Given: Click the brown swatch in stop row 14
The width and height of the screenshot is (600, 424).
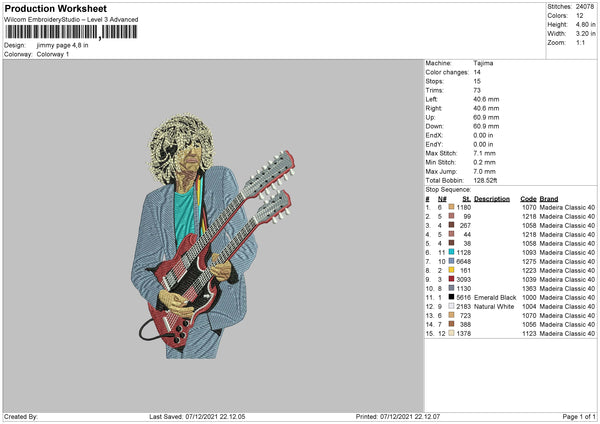Looking at the screenshot, I should [x=451, y=324].
